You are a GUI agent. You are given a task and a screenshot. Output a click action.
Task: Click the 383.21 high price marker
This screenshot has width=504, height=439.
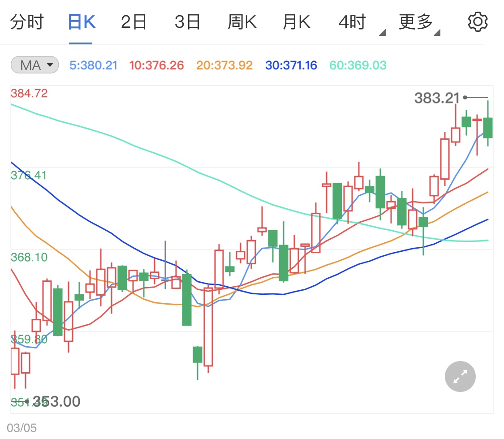click(436, 98)
